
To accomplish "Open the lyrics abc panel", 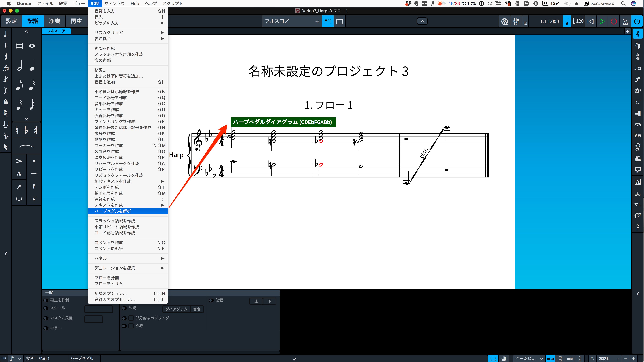I will (x=638, y=194).
